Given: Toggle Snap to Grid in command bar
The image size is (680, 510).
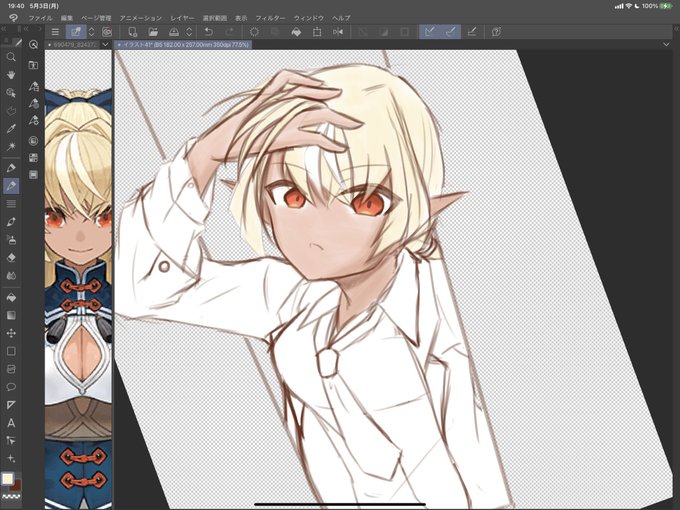Looking at the screenshot, I should tap(472, 32).
